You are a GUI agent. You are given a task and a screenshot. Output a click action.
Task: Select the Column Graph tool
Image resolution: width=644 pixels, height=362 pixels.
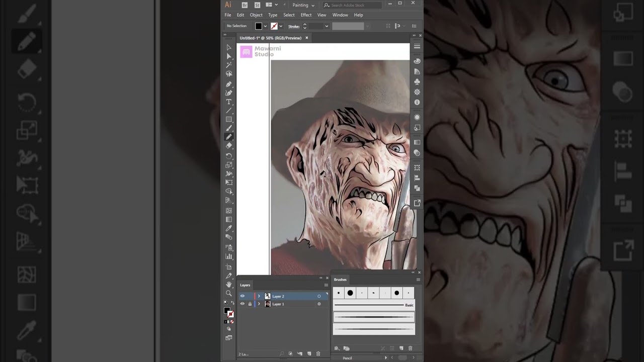click(x=229, y=256)
